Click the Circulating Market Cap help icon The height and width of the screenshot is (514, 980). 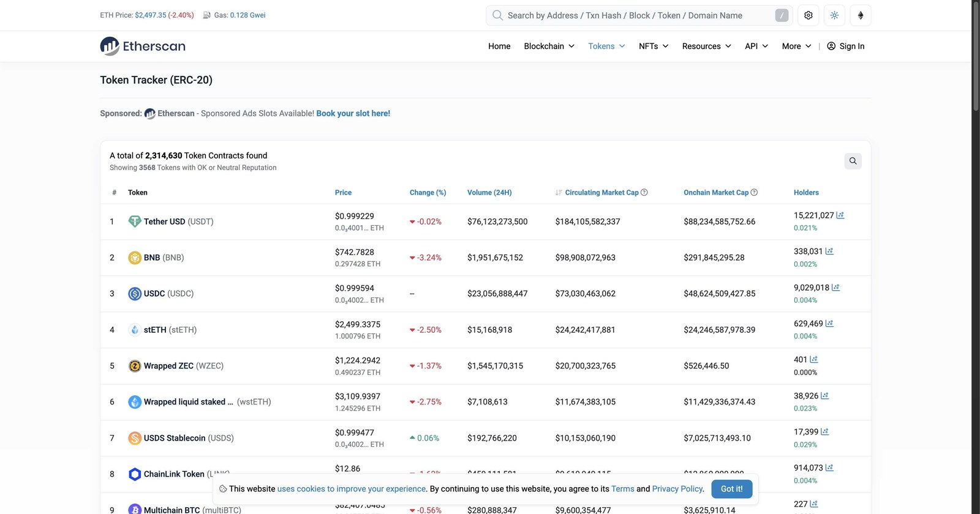point(644,192)
